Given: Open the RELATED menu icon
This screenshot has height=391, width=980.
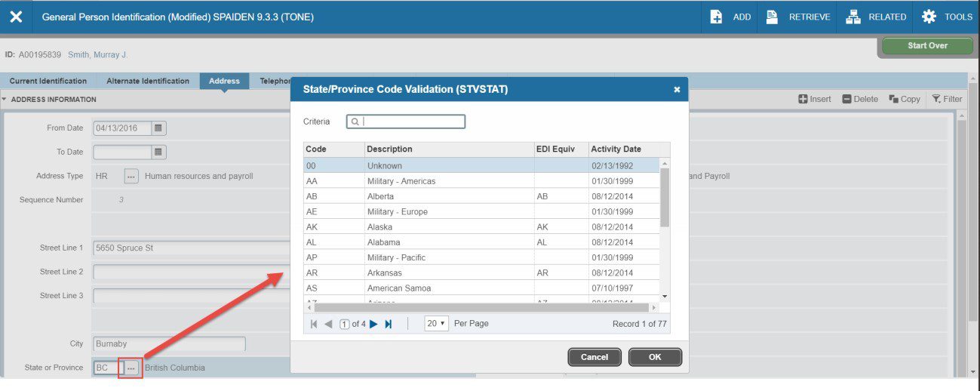Looking at the screenshot, I should (x=853, y=17).
